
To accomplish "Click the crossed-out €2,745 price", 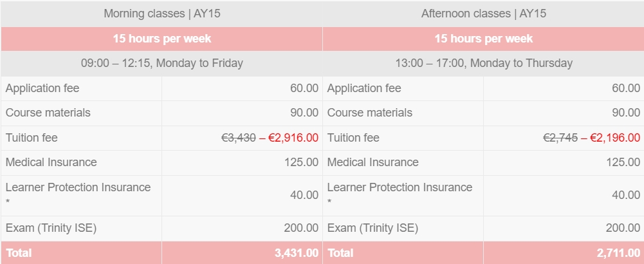I will [560, 138].
